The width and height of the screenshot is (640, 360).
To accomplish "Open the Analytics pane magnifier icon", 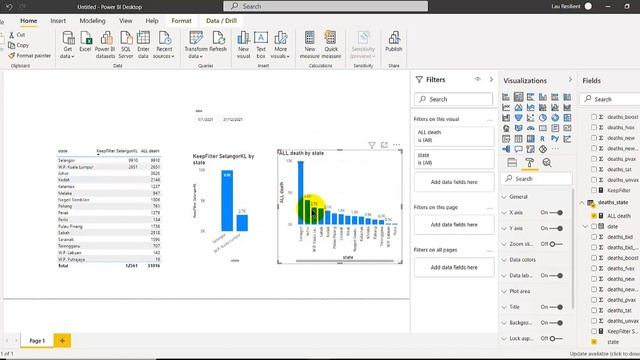I will pyautogui.click(x=547, y=162).
